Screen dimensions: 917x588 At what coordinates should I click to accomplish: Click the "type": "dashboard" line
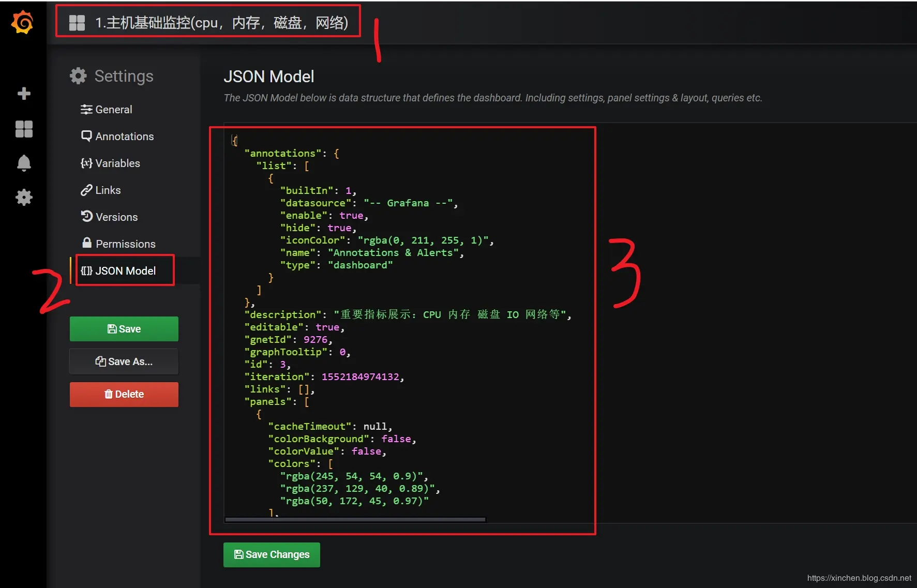tap(336, 265)
